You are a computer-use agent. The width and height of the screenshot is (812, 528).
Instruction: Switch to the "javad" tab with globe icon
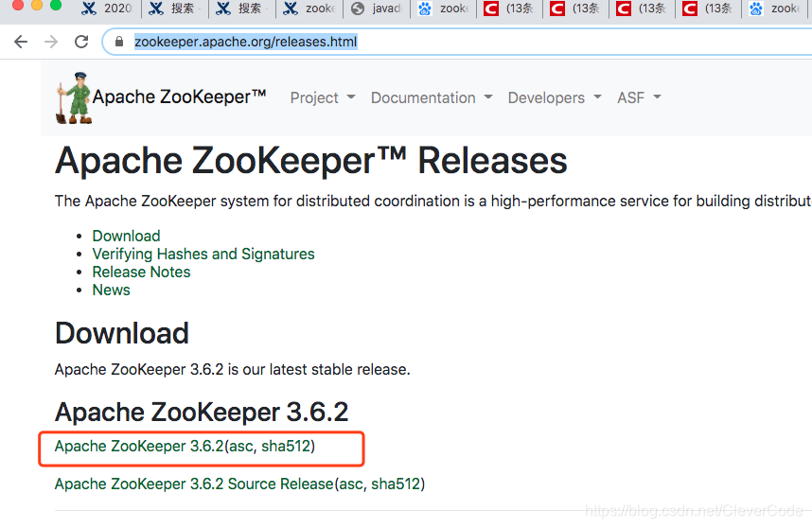[x=377, y=9]
